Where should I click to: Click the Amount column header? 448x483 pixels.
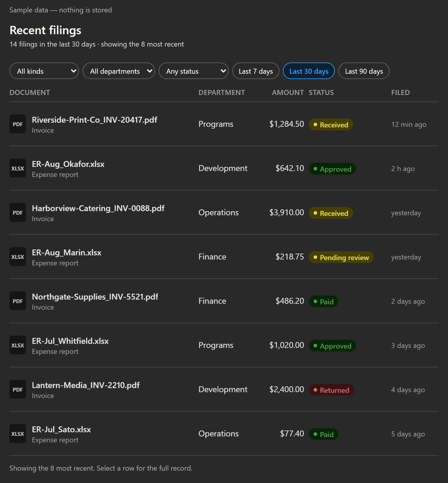[x=288, y=93]
